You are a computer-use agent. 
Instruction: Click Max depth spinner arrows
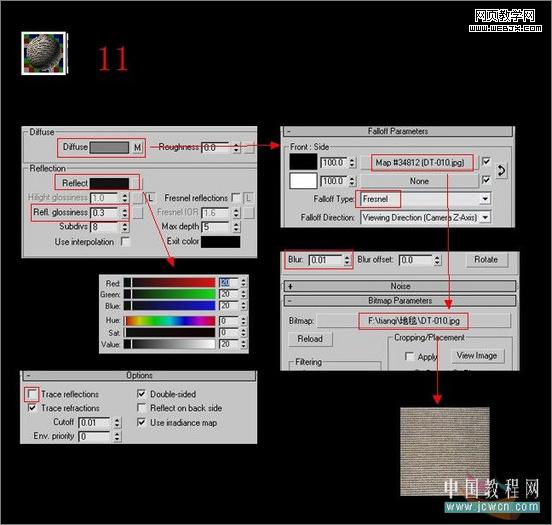(237, 227)
